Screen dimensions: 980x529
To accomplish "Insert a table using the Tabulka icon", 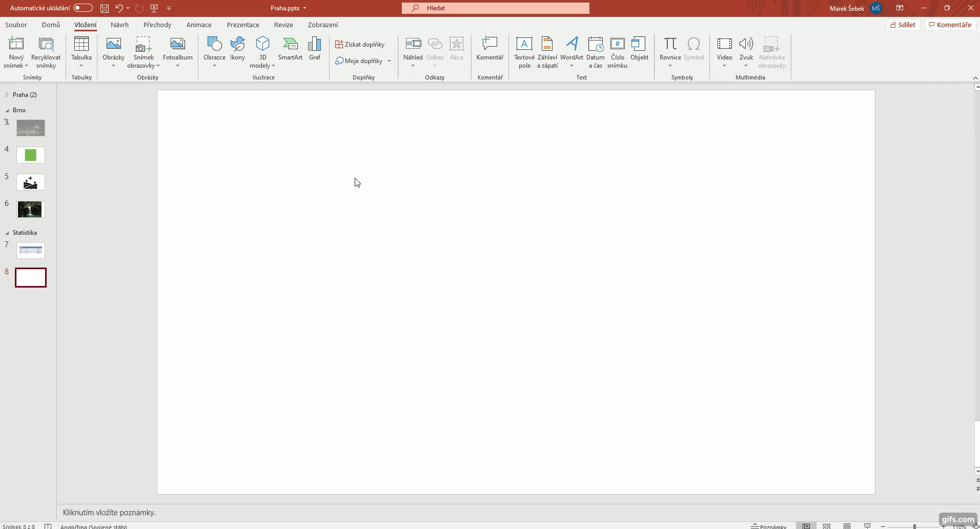I will click(x=81, y=51).
